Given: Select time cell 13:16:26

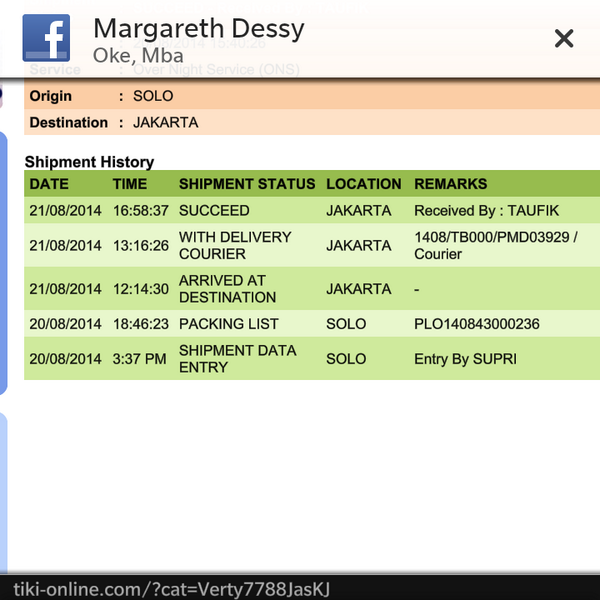Looking at the screenshot, I should tap(140, 245).
